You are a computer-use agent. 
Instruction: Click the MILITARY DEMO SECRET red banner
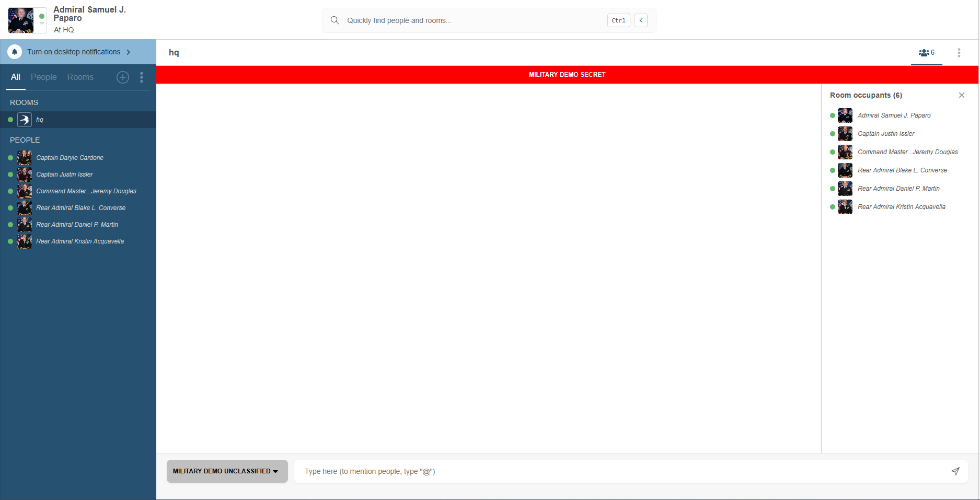[567, 75]
